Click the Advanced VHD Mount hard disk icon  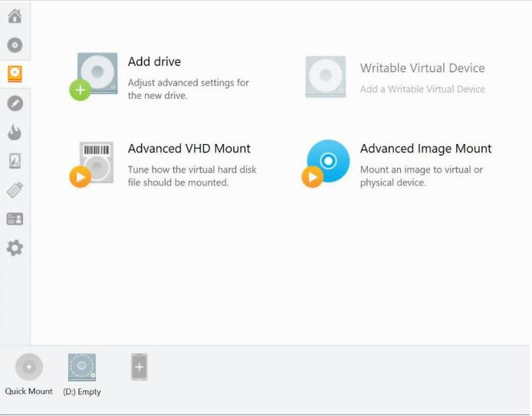click(96, 162)
